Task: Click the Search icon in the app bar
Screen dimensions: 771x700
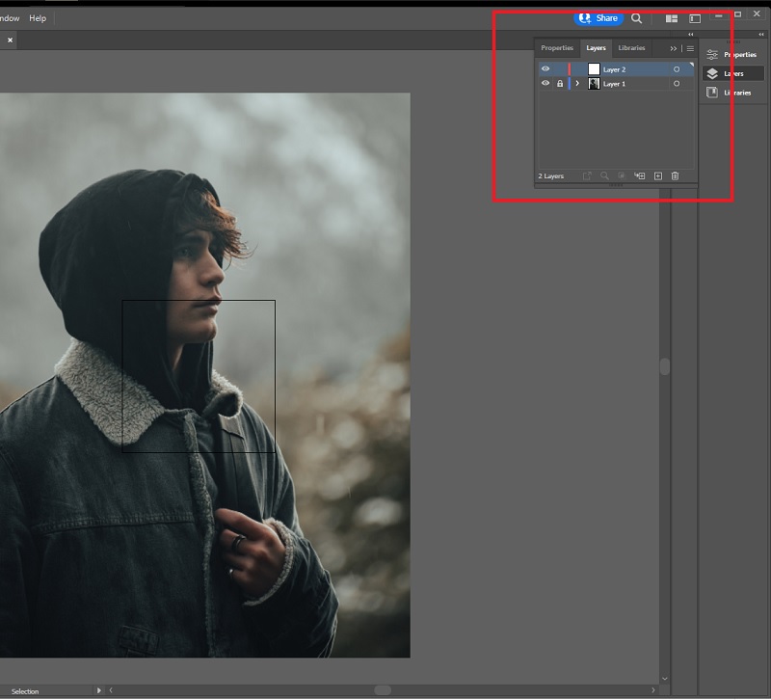Action: (x=635, y=17)
